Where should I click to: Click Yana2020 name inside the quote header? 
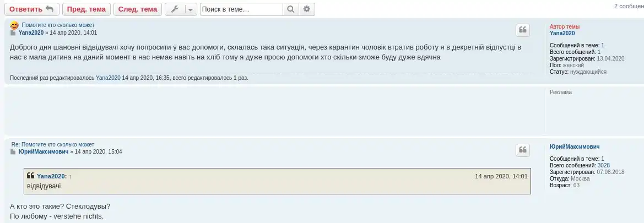coord(51,176)
